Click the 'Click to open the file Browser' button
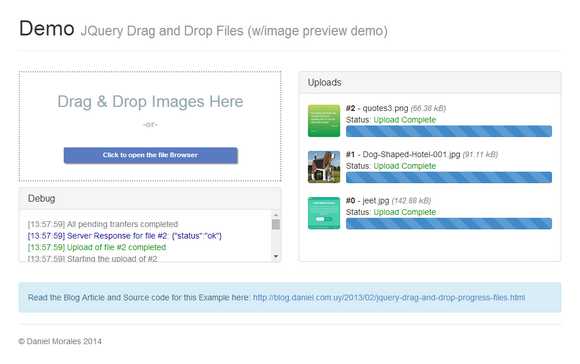 pyautogui.click(x=151, y=155)
